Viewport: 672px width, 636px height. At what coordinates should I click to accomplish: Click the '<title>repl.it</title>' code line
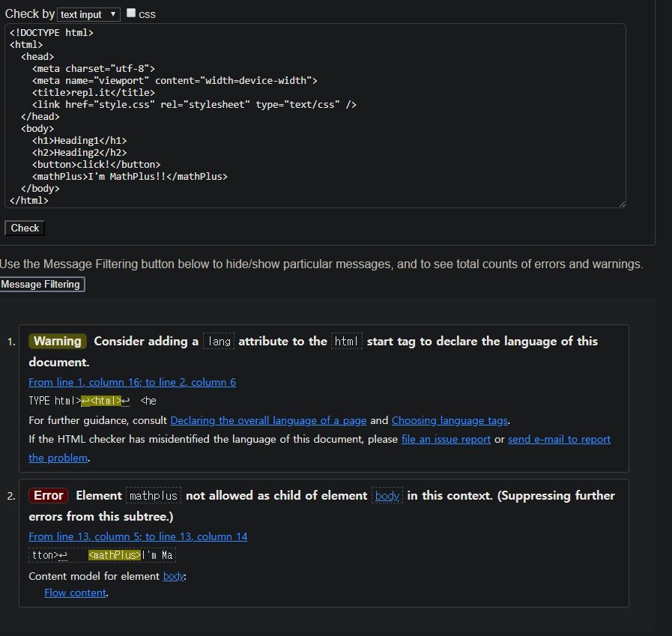click(x=94, y=93)
